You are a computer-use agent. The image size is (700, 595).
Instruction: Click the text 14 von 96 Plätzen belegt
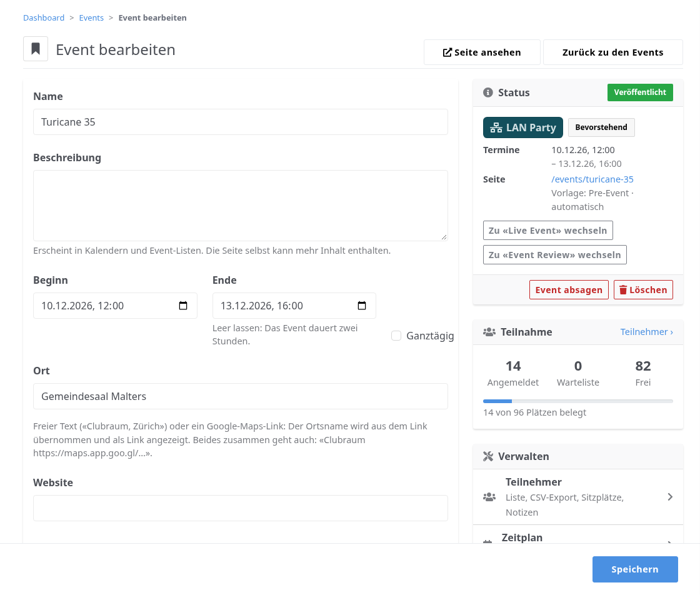pos(534,412)
